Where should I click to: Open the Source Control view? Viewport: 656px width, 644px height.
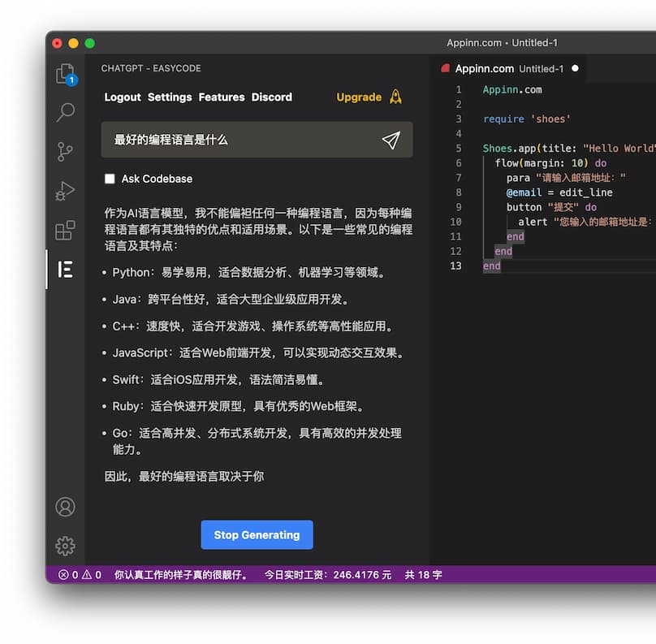(65, 152)
